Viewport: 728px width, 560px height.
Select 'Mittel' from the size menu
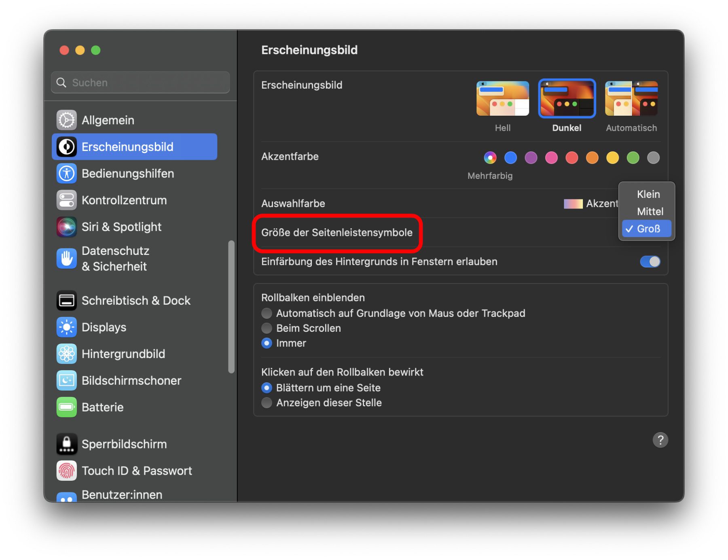pos(650,212)
